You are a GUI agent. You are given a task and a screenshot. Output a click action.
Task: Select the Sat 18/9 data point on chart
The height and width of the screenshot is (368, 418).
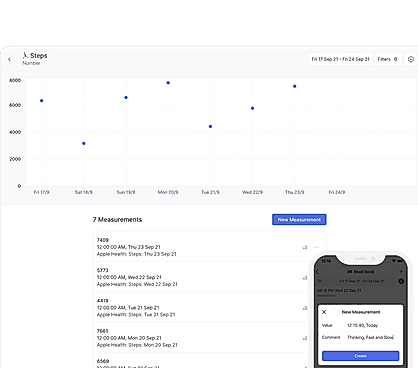[x=84, y=143]
